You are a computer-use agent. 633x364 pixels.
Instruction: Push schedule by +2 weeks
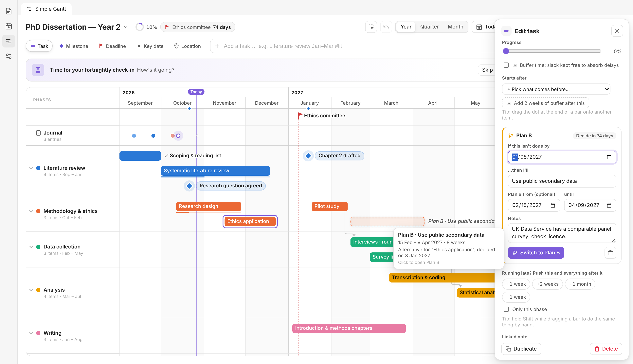(x=547, y=284)
